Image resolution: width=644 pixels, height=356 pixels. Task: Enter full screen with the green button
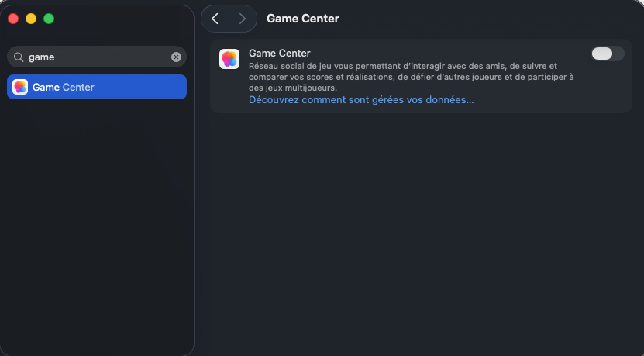(x=49, y=19)
